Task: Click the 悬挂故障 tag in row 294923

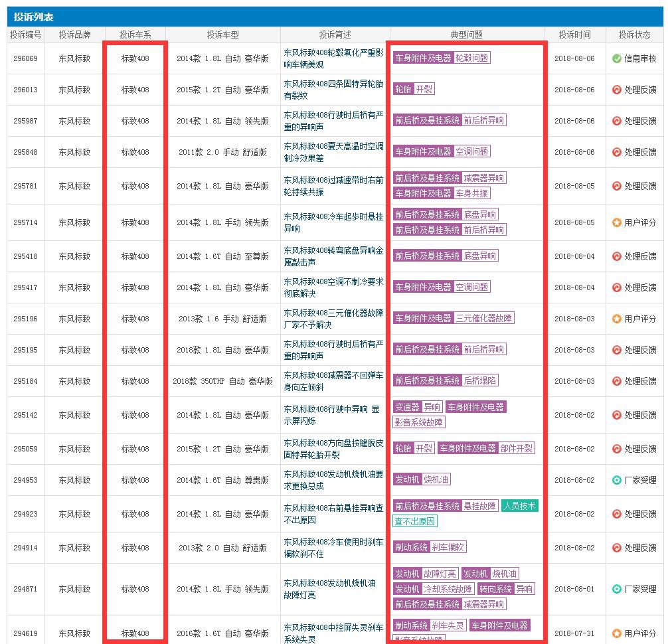Action: click(x=479, y=506)
